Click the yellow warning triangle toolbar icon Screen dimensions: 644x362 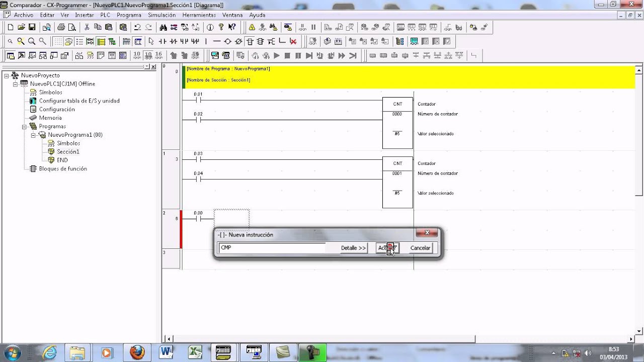coord(252,27)
